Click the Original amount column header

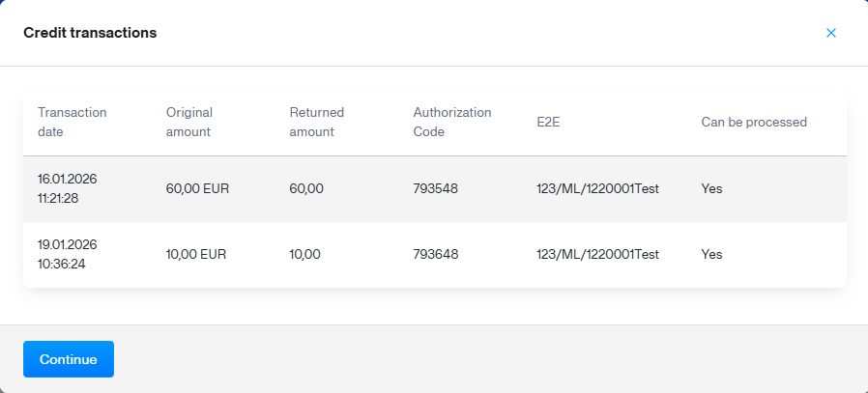pyautogui.click(x=188, y=122)
